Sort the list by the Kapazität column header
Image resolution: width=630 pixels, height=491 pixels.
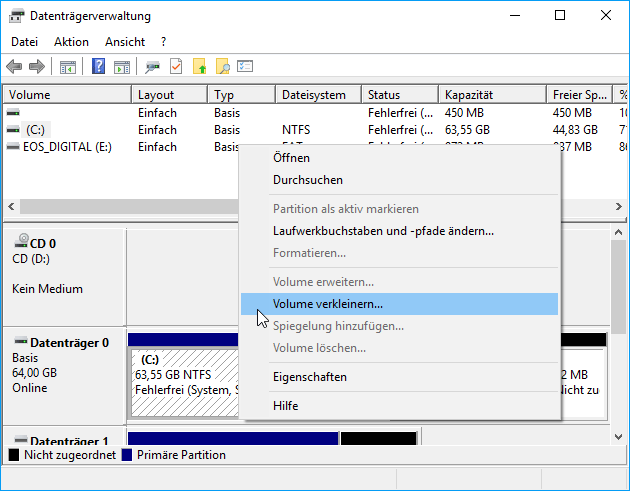coord(493,95)
